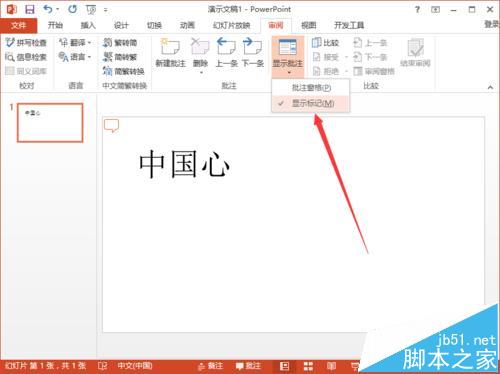Redo the last action
The width and height of the screenshot is (500, 374).
click(x=72, y=9)
